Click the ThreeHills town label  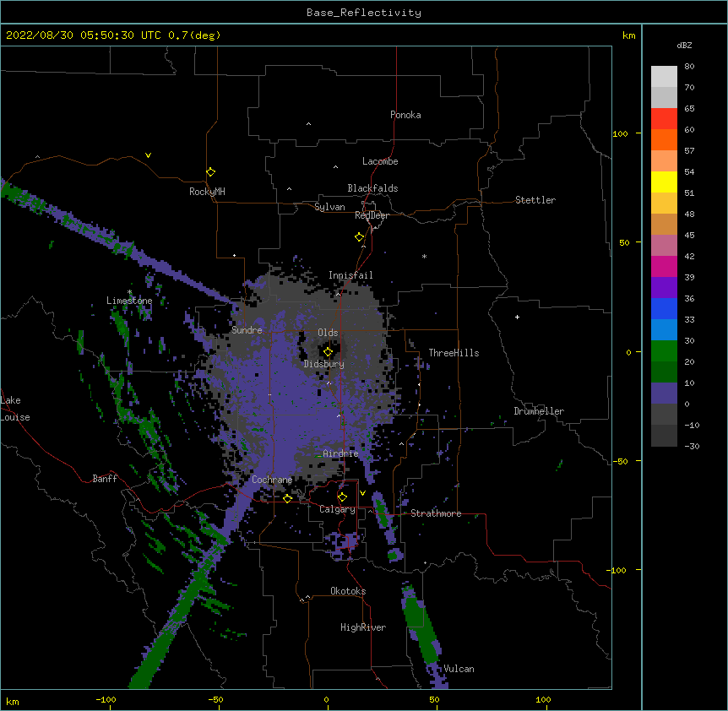pyautogui.click(x=454, y=353)
